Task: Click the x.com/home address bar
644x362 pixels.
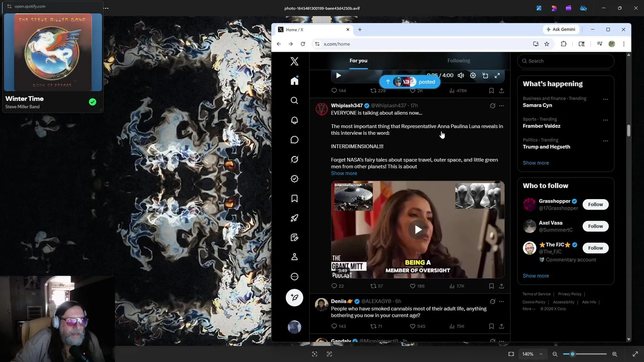Action: tap(423, 44)
